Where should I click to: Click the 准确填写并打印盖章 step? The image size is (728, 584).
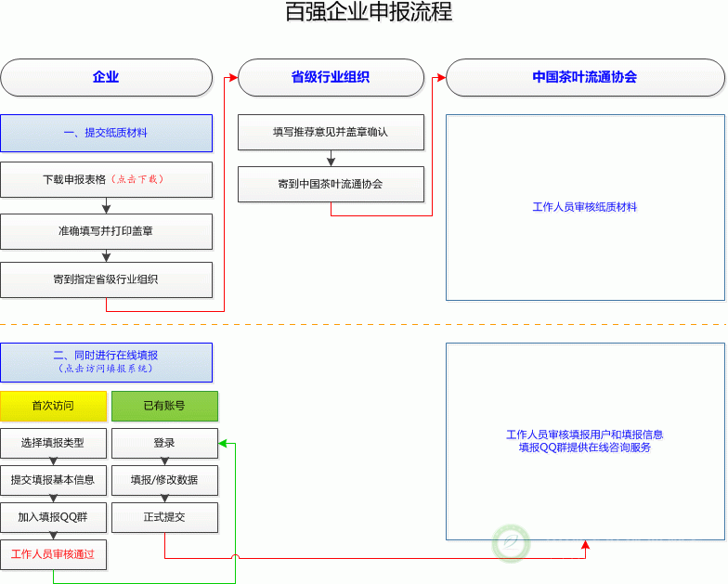[x=106, y=231]
